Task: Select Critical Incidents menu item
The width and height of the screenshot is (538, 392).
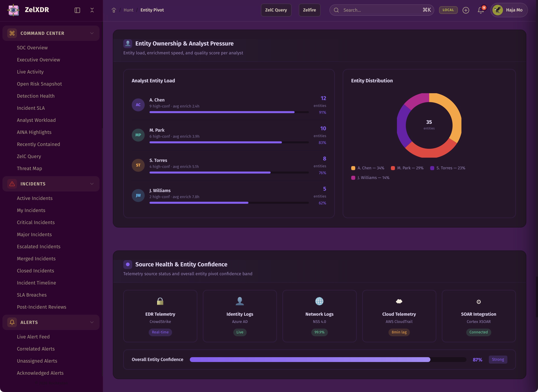Action: pos(36,222)
